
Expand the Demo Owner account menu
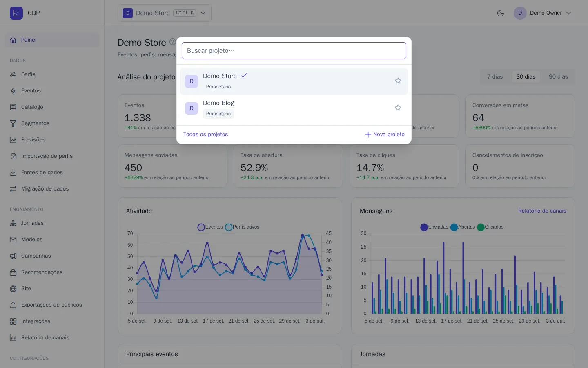[x=543, y=13]
